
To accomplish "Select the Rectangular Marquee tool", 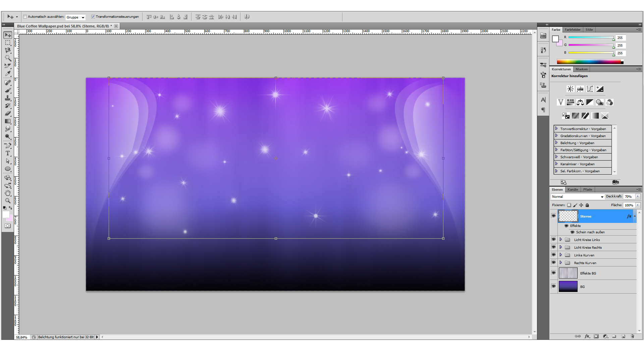I will (8, 43).
